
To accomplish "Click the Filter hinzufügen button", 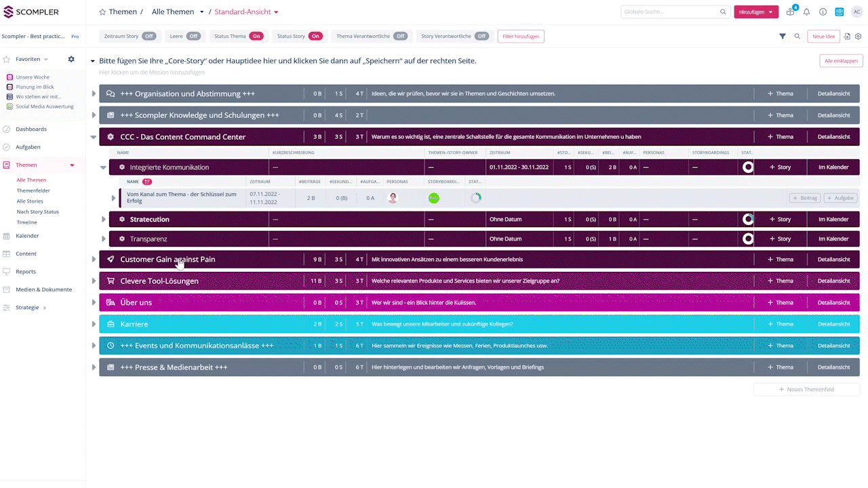I will coord(520,37).
